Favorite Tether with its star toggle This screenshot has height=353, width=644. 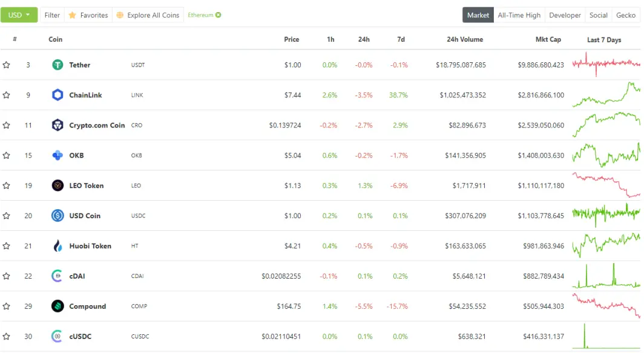click(6, 65)
